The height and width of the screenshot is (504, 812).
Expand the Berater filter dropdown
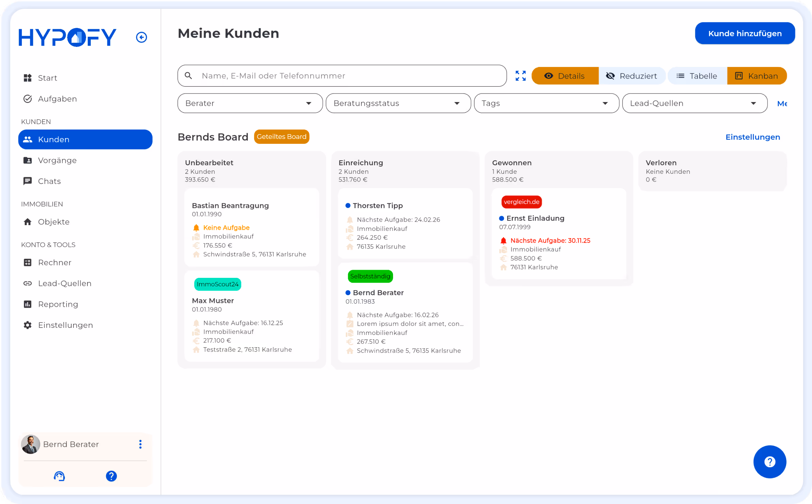point(250,103)
